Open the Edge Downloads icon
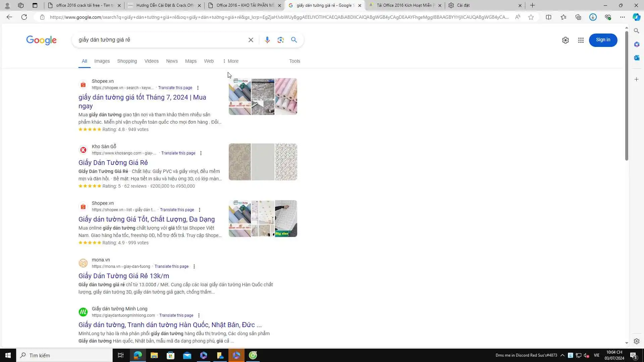The width and height of the screenshot is (644, 362). coord(593,17)
